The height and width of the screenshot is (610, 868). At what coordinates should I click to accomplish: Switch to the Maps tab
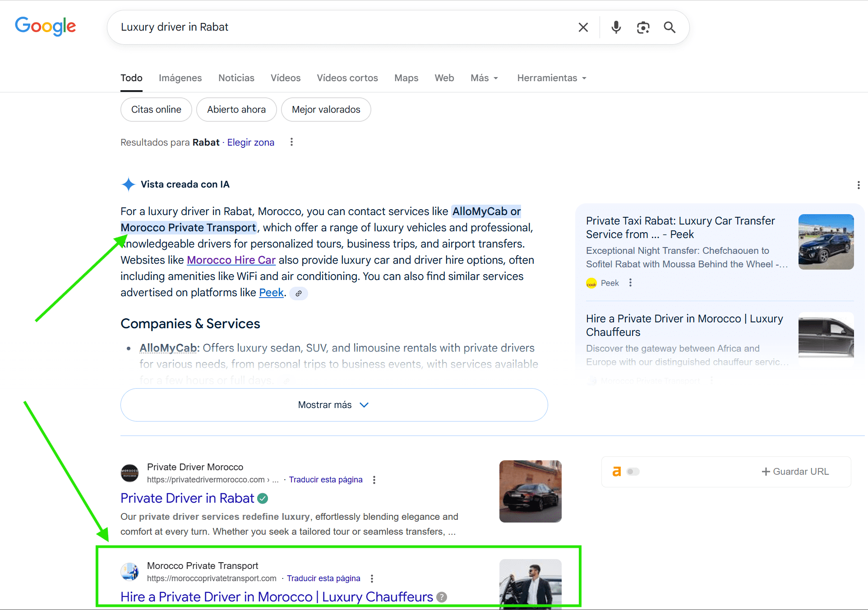406,78
